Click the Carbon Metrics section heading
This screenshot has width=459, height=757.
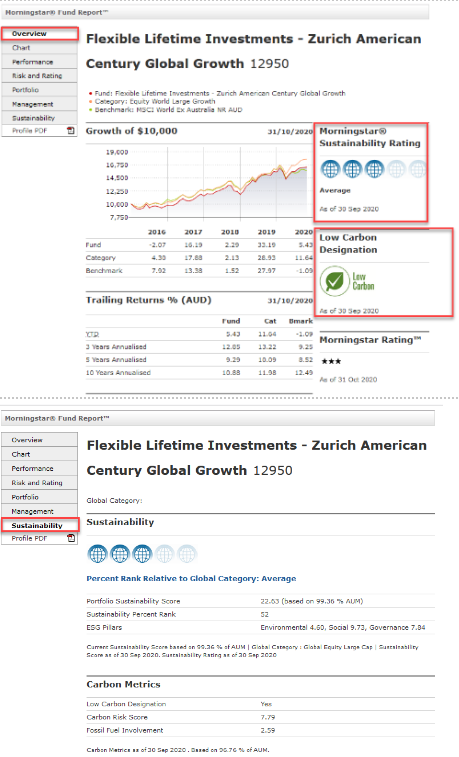124,685
